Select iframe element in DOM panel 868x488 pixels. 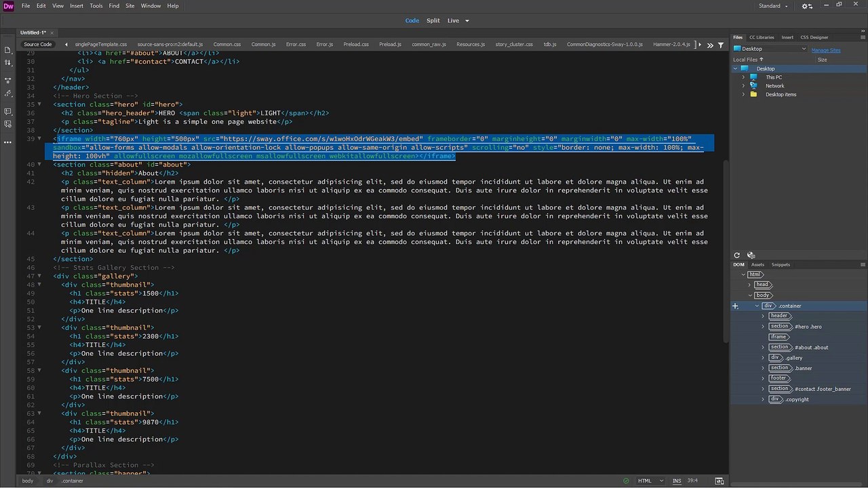(x=778, y=338)
